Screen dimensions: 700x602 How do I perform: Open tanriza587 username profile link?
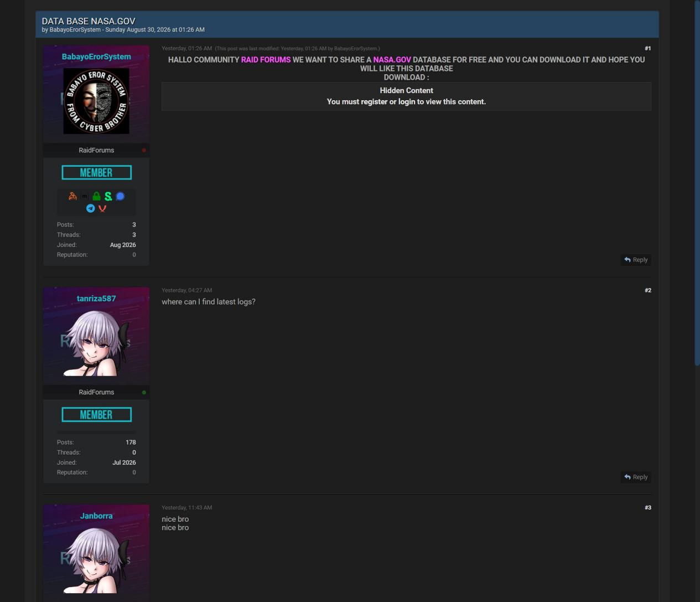coord(96,299)
